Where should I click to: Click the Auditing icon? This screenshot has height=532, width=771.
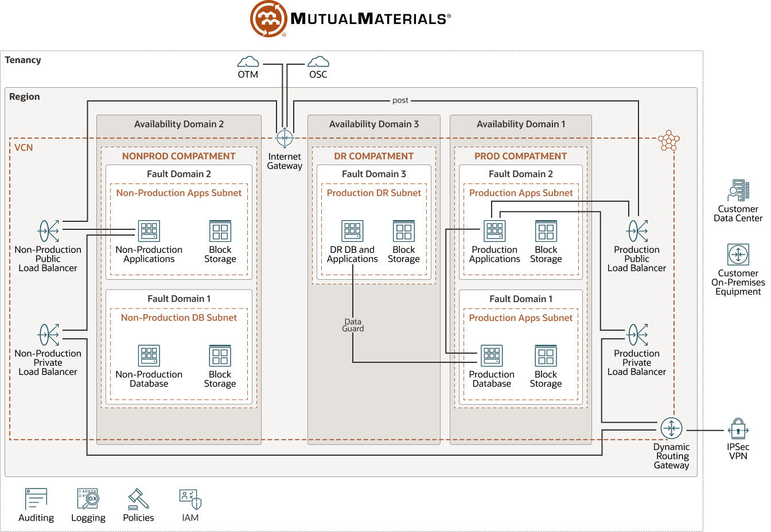[36, 495]
